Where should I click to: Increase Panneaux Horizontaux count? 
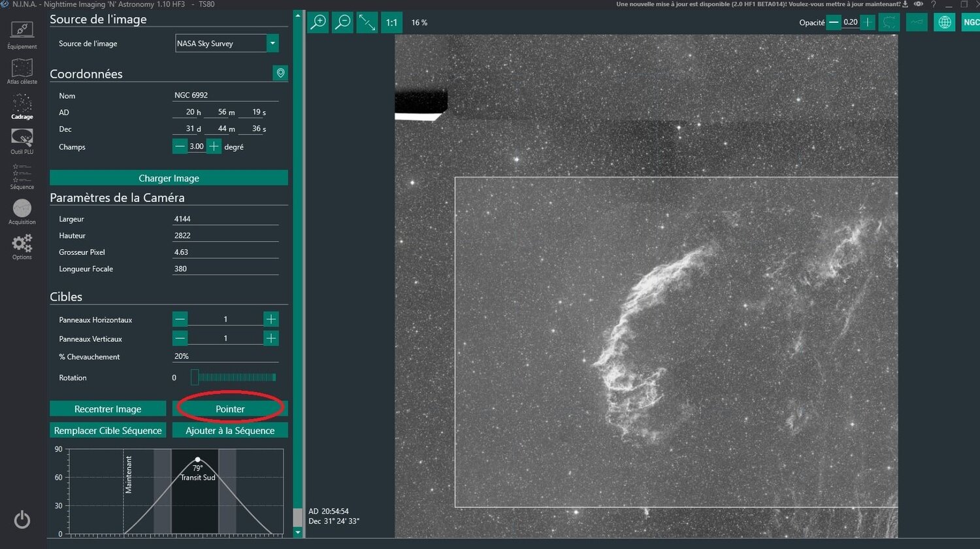pyautogui.click(x=270, y=319)
